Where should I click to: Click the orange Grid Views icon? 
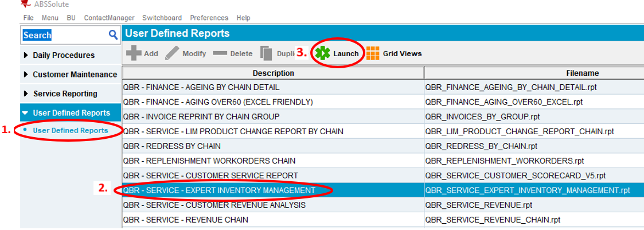tap(373, 53)
